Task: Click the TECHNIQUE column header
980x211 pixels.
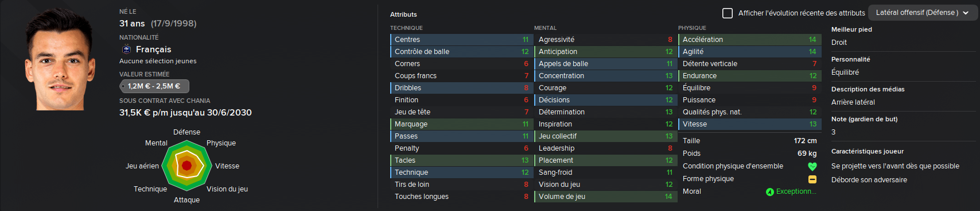Action: (x=406, y=28)
